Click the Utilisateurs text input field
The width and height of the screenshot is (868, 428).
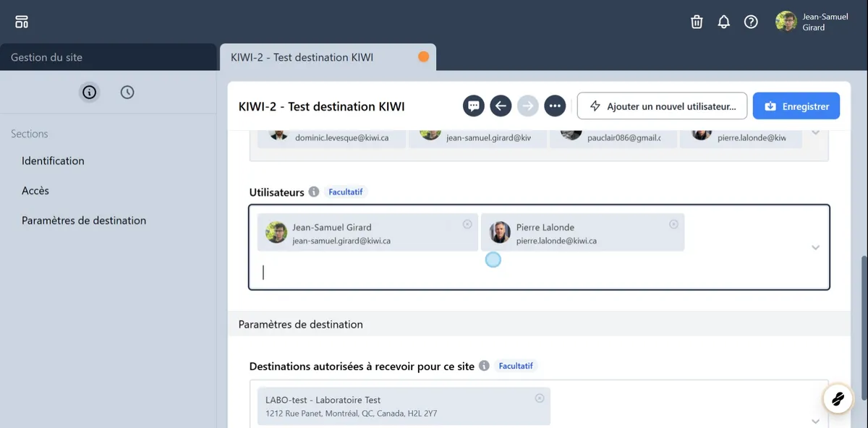coord(506,273)
